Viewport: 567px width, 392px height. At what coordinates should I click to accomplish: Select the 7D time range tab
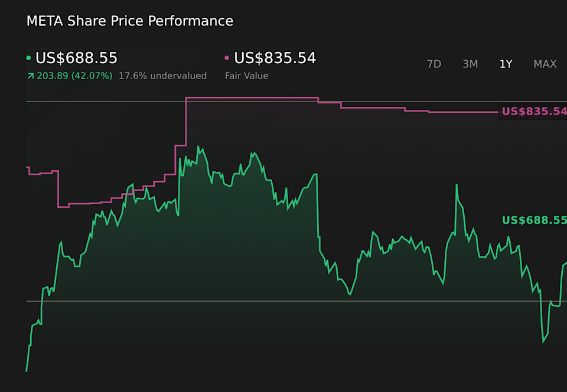[x=434, y=64]
